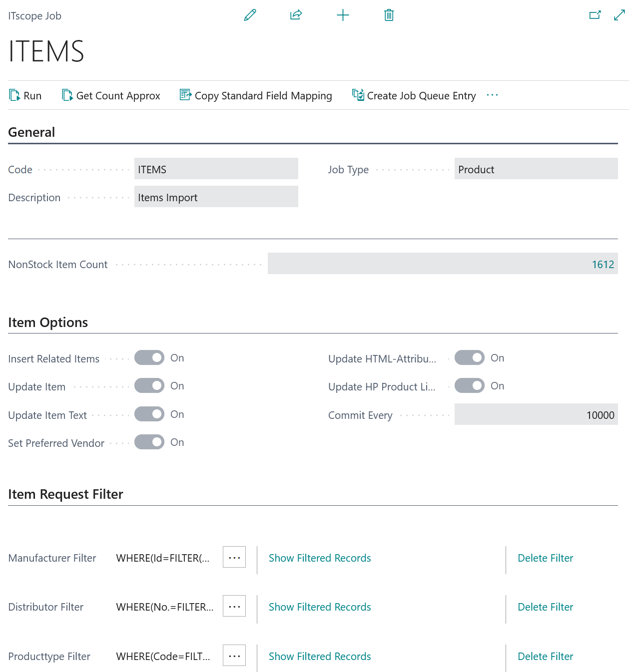Click the pencil edit icon
Screen dimensions: 629x672
[250, 15]
